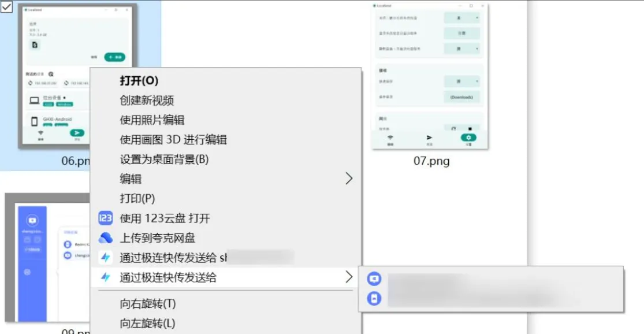Choose 向右旋转(T) option

coord(148,303)
